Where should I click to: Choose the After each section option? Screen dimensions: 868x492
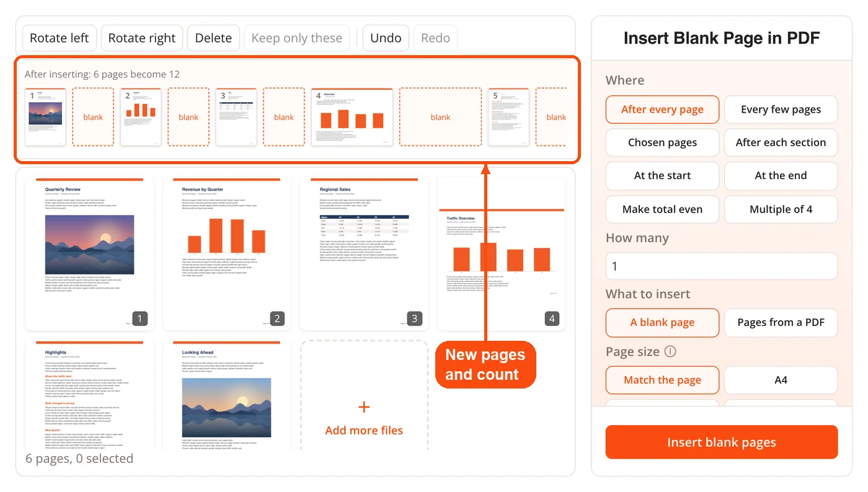[781, 143]
